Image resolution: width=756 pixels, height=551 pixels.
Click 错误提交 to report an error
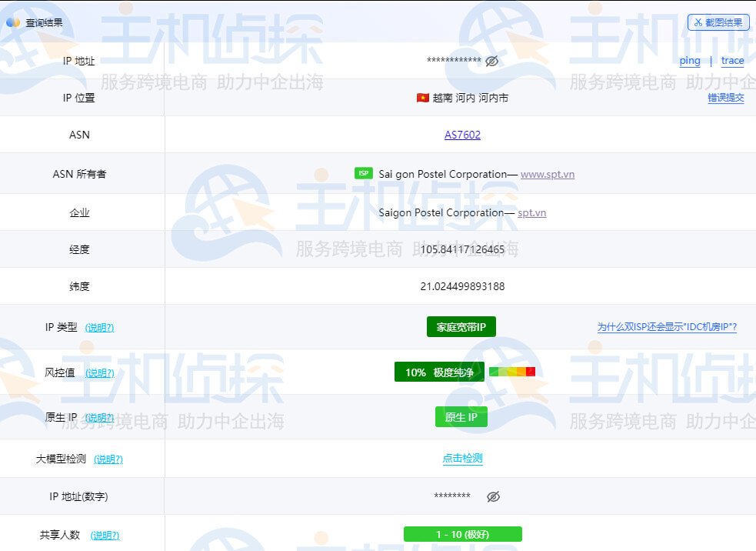click(726, 98)
